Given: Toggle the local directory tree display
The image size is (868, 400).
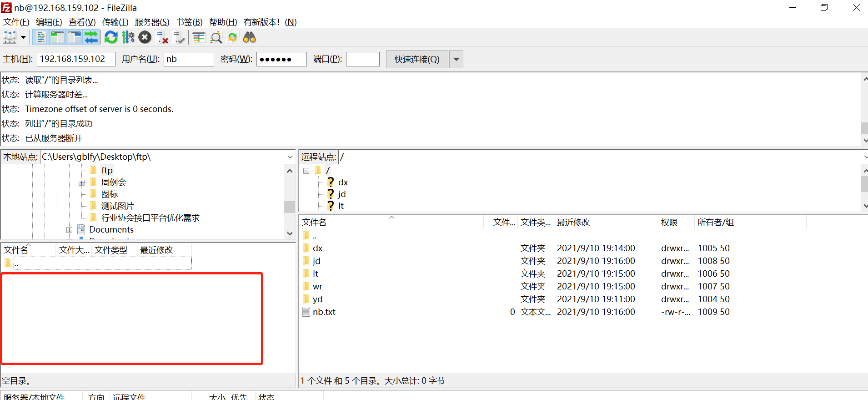Looking at the screenshot, I should [x=57, y=37].
